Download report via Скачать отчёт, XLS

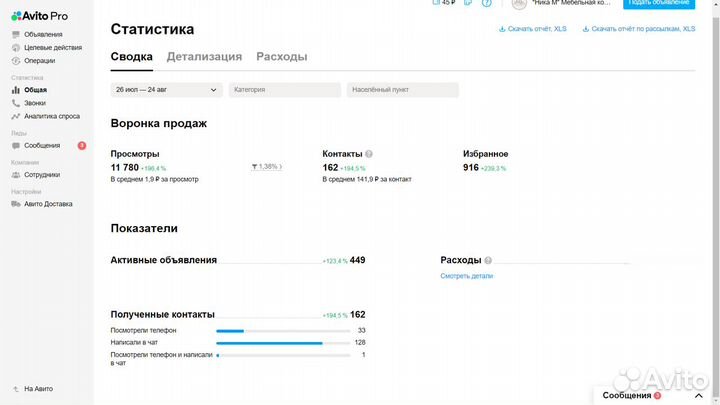[x=537, y=29]
